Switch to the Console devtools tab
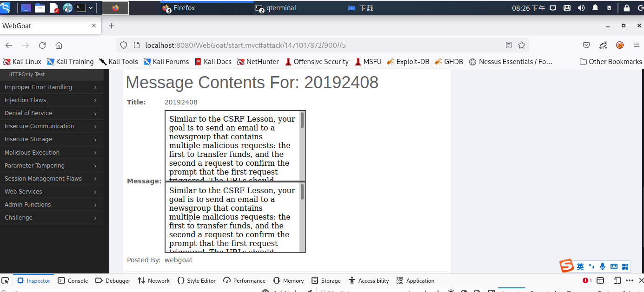Screen dimensions: 644x292 (73, 280)
